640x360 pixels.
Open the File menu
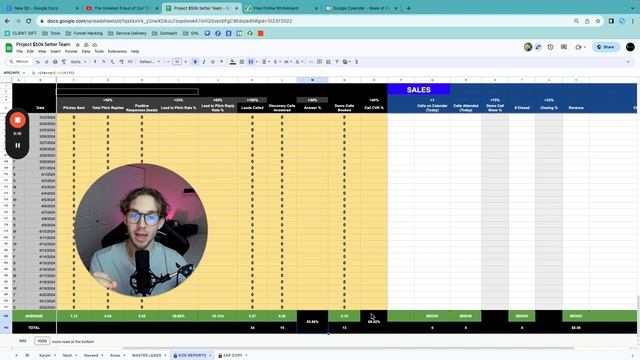[19, 51]
